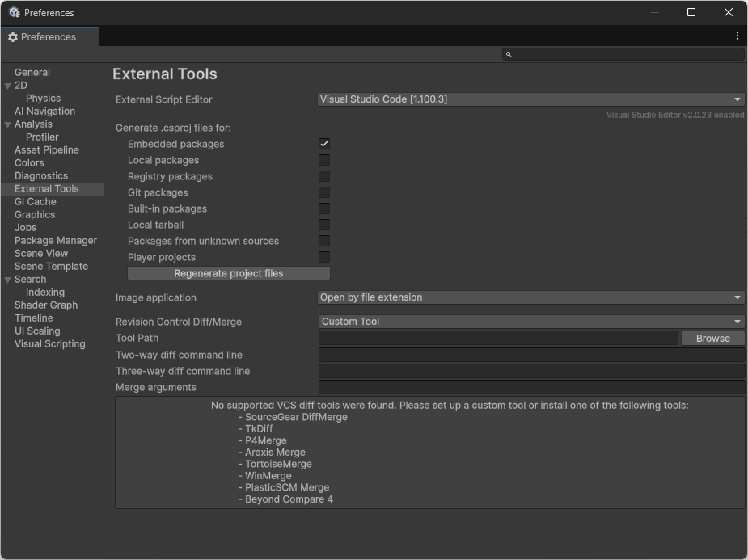Click the Browse button next to Tool Path
748x560 pixels.
coord(712,338)
